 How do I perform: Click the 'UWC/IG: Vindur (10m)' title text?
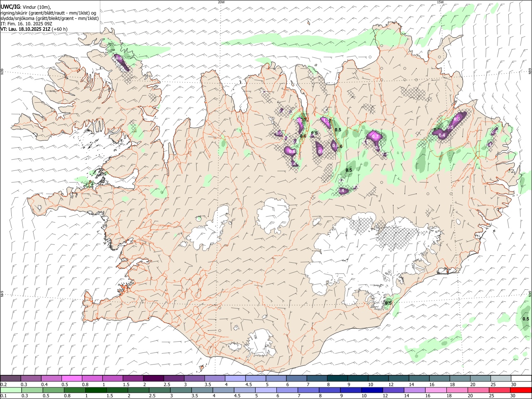[26, 7]
